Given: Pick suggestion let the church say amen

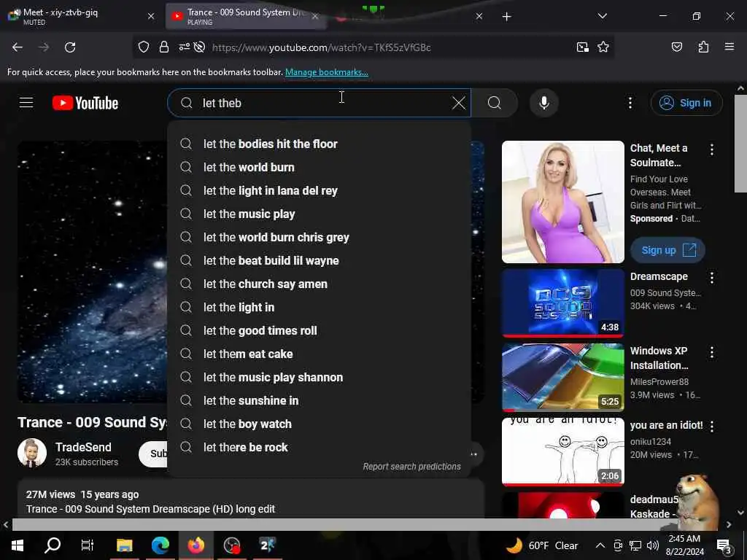Looking at the screenshot, I should tap(320, 284).
